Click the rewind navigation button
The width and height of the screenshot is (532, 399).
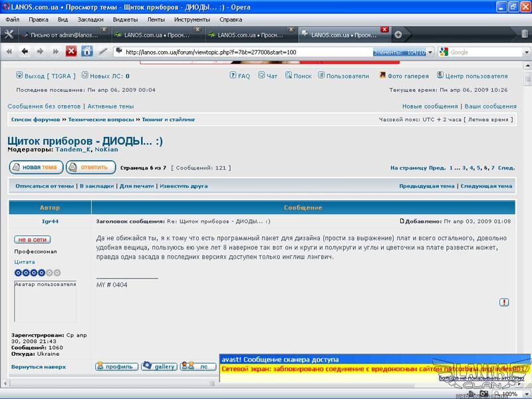[9, 51]
